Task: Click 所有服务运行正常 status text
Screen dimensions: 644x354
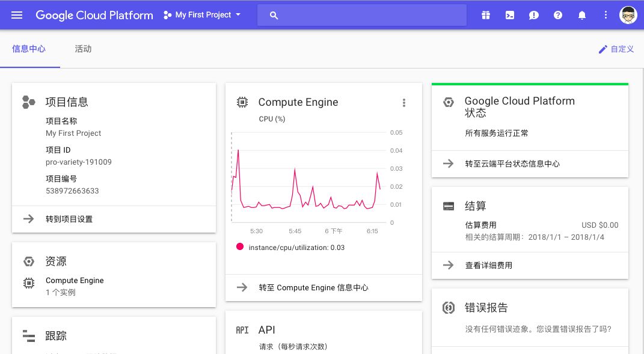Action: pyautogui.click(x=497, y=133)
